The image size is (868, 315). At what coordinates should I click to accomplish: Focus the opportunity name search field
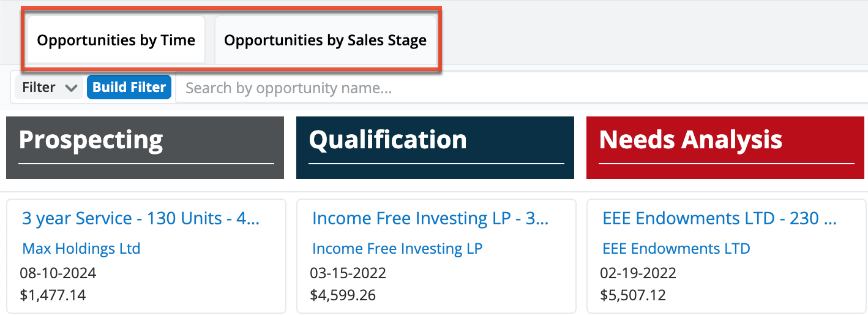pyautogui.click(x=520, y=88)
